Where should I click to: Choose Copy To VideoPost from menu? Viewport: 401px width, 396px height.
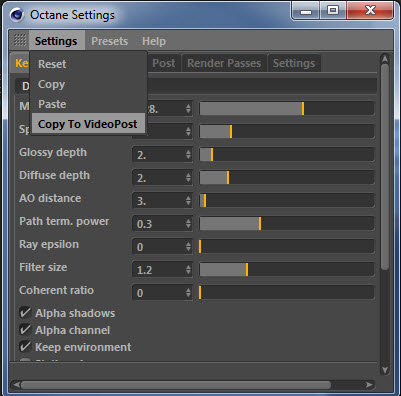88,124
